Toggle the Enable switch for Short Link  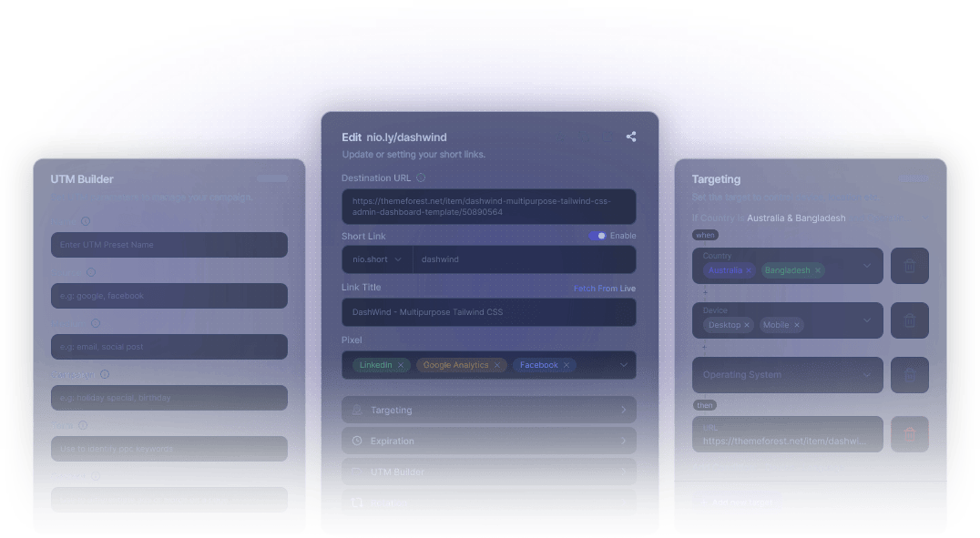coord(597,236)
